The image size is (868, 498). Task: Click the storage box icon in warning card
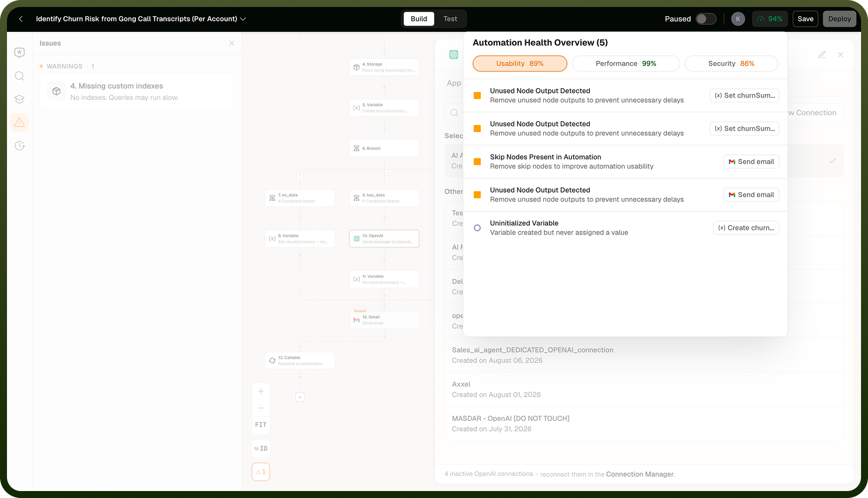click(56, 91)
